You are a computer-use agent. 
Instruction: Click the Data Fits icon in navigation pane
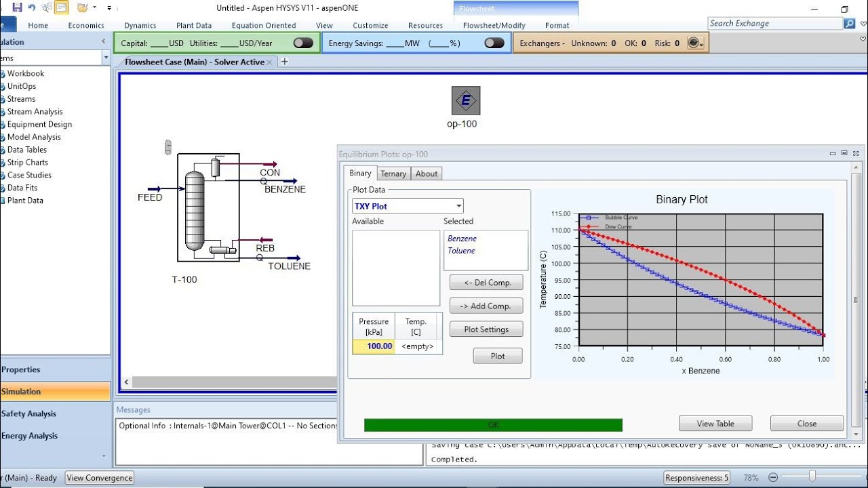pyautogui.click(x=2, y=188)
